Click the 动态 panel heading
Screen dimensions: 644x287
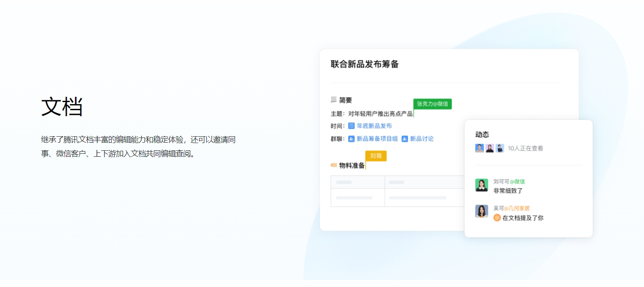[x=482, y=135]
